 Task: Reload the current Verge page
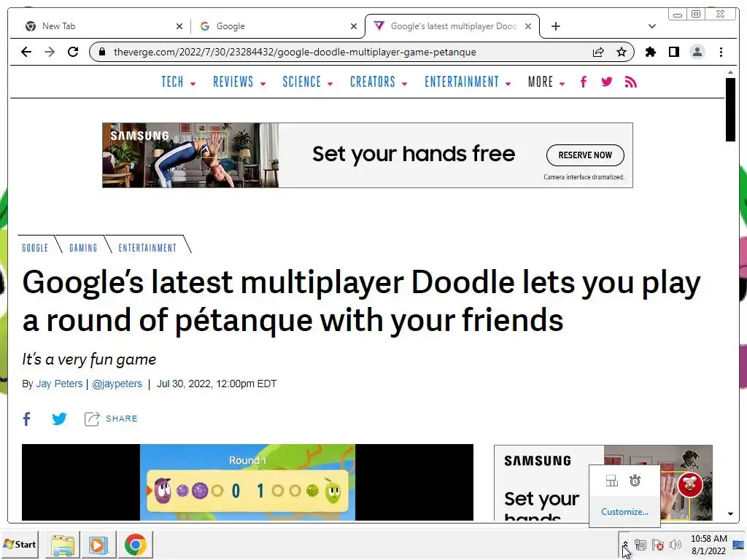point(73,52)
